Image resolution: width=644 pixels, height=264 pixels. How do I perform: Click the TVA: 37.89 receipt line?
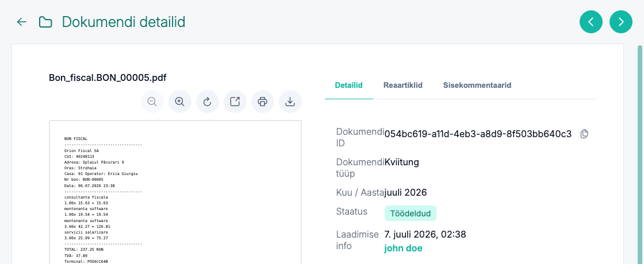tap(77, 255)
